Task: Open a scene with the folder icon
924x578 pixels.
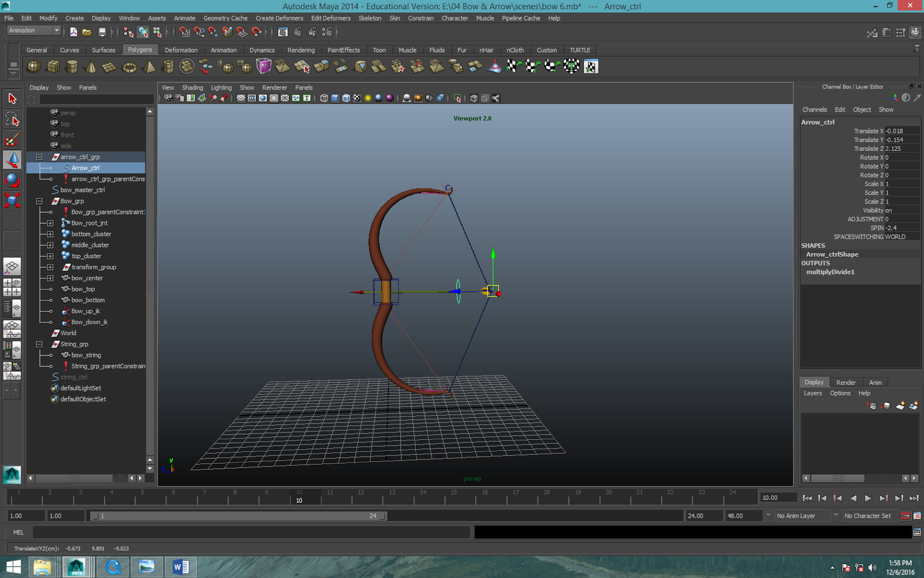Action: [87, 32]
